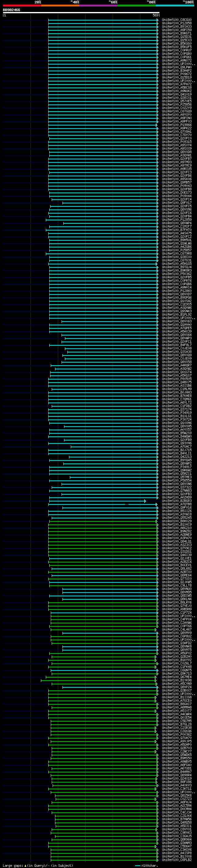Select the UniRef100_Q4BX75 label

[176, 382]
